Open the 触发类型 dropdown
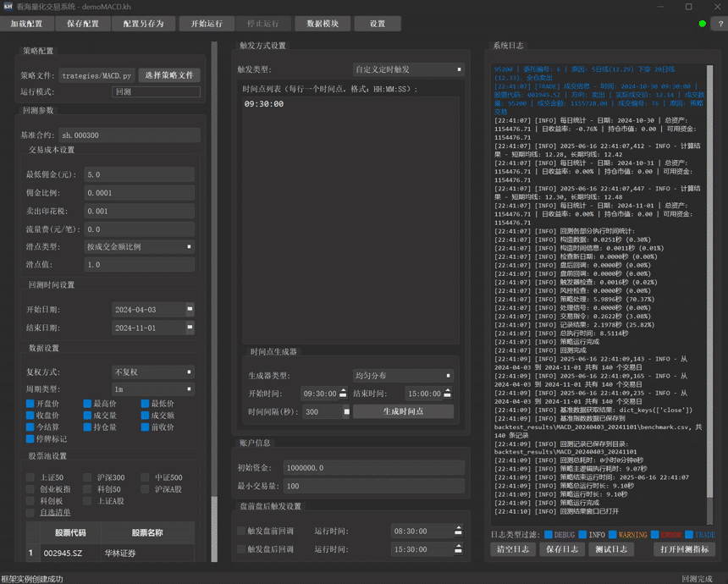The width and height of the screenshot is (728, 584). [409, 69]
